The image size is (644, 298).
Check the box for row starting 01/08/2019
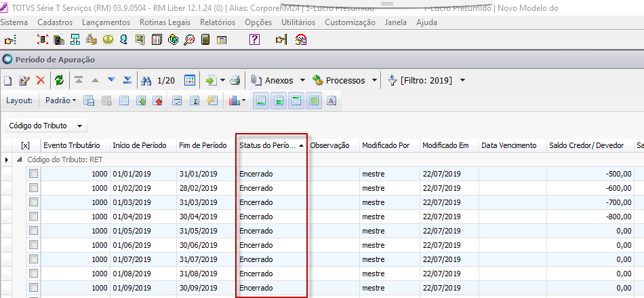[34, 274]
